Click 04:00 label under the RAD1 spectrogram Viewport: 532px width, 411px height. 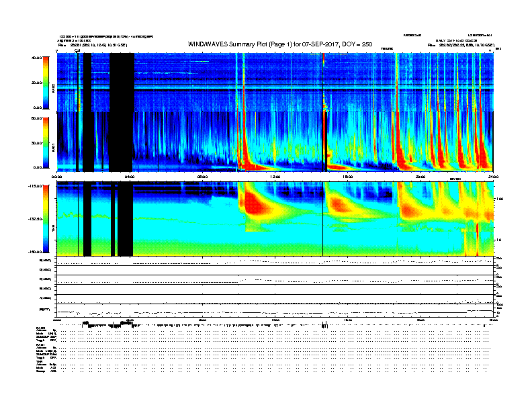[x=130, y=177]
